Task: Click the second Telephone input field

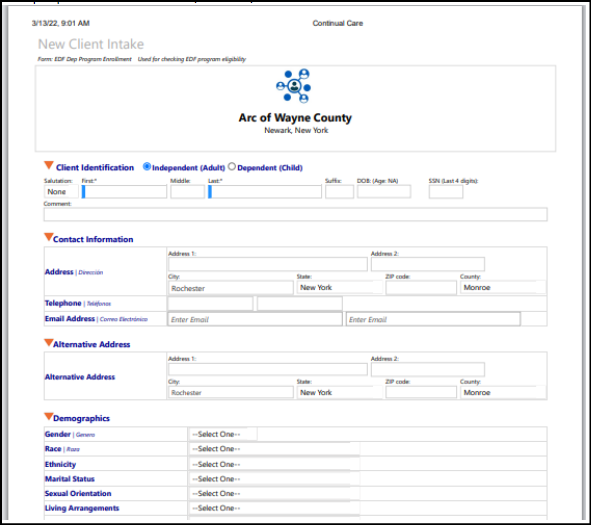Action: [300, 304]
